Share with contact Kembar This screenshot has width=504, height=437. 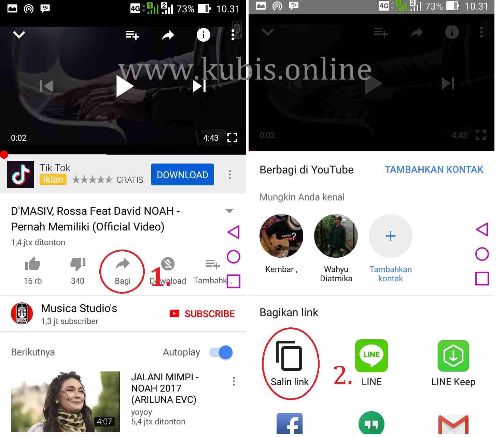coord(281,236)
